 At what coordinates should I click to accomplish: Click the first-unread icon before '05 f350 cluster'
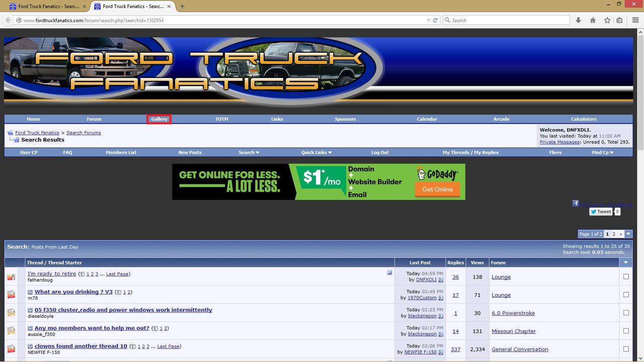pyautogui.click(x=30, y=310)
